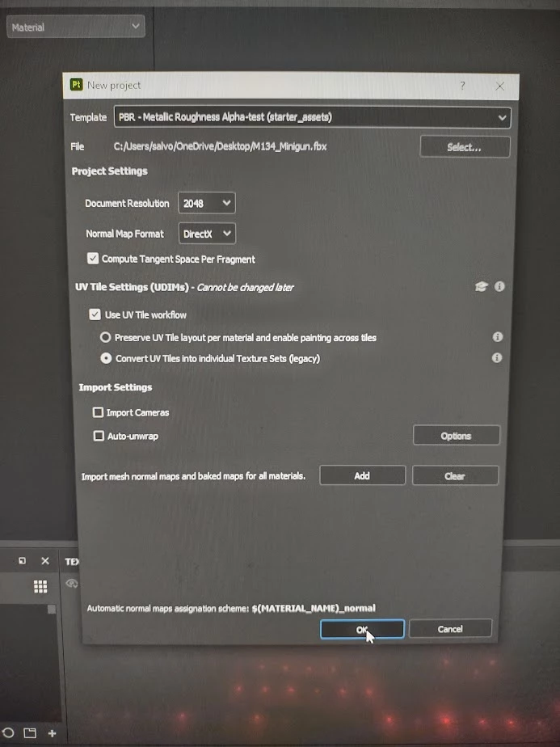Select Convert UV Tiles into individual Texture Sets
Viewport: 560px width, 747px height.
106,358
